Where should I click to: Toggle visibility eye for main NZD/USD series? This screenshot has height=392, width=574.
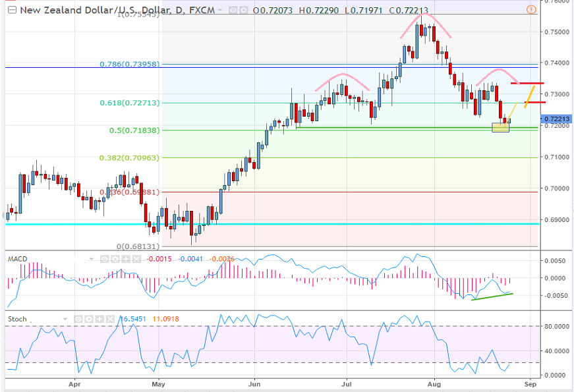(233, 11)
